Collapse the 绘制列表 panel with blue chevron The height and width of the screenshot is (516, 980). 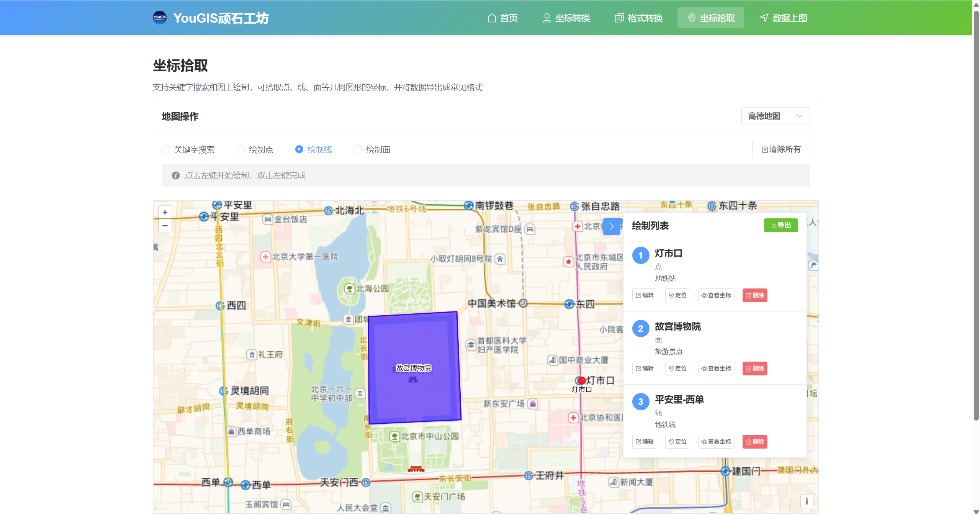tap(612, 226)
